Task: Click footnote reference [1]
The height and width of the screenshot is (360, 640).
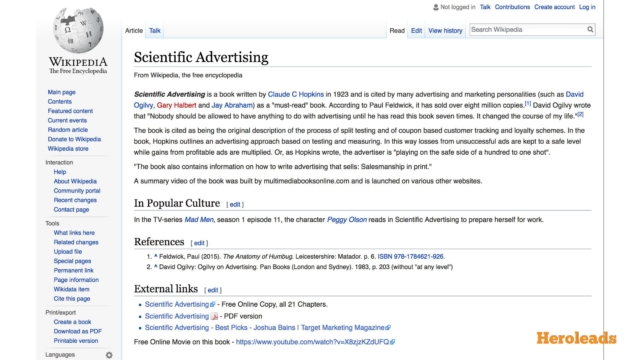Action: coord(528,104)
